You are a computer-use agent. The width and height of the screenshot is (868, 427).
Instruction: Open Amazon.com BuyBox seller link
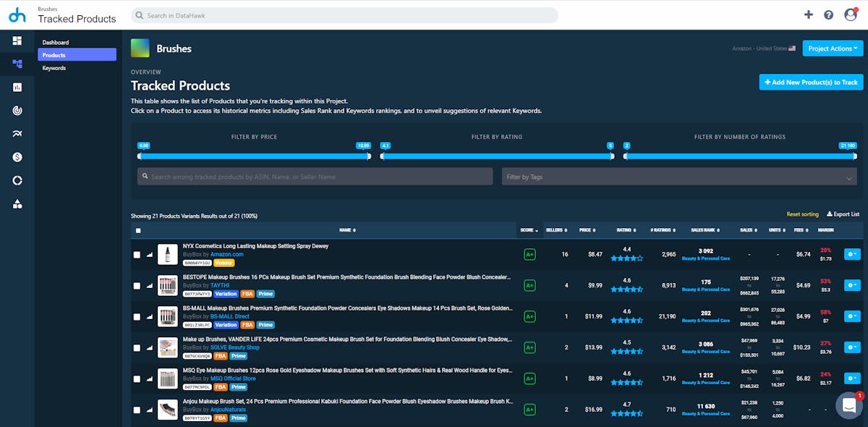pyautogui.click(x=227, y=254)
